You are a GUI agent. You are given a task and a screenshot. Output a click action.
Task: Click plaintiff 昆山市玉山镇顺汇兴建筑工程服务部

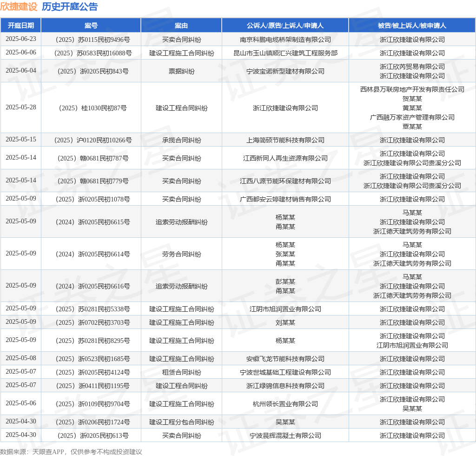[285, 53]
